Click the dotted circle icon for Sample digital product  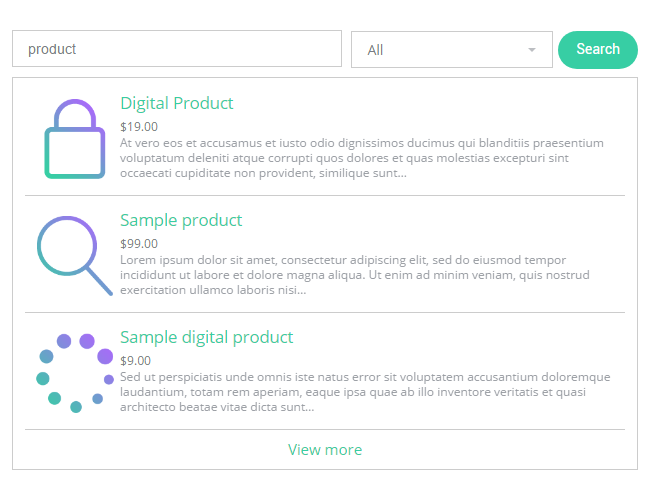coord(74,372)
